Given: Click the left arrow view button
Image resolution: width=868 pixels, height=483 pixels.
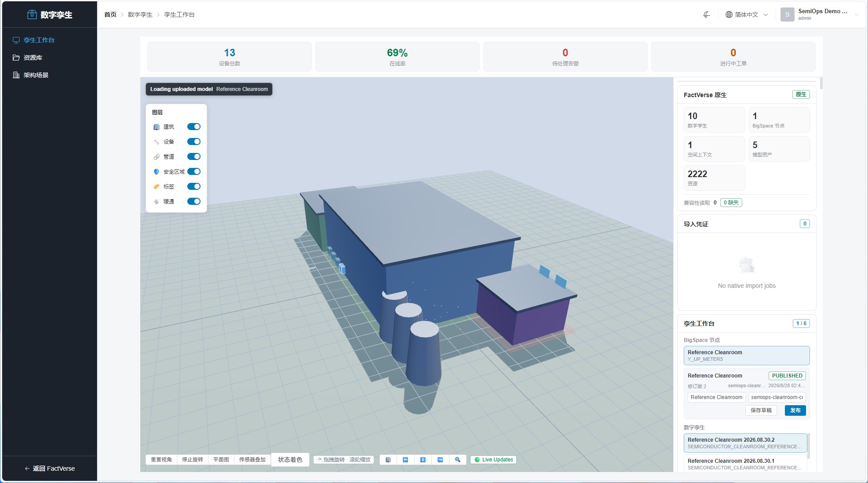Looking at the screenshot, I should click(x=405, y=460).
